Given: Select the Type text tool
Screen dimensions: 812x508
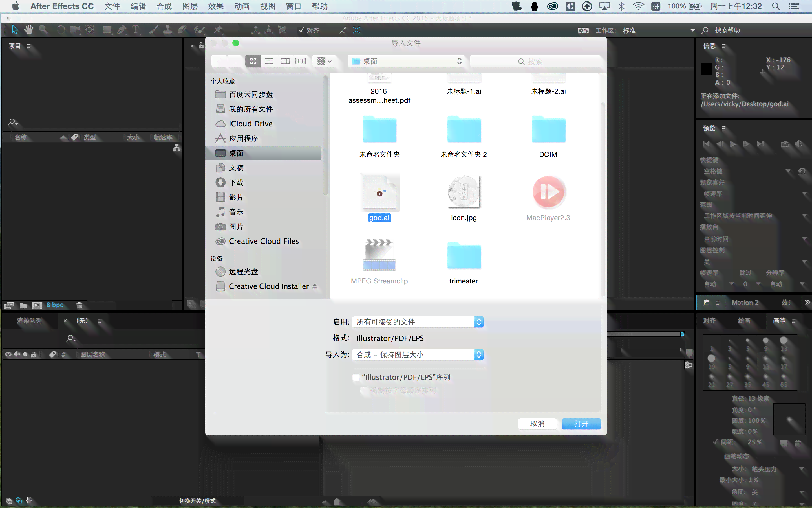Looking at the screenshot, I should coord(136,30).
